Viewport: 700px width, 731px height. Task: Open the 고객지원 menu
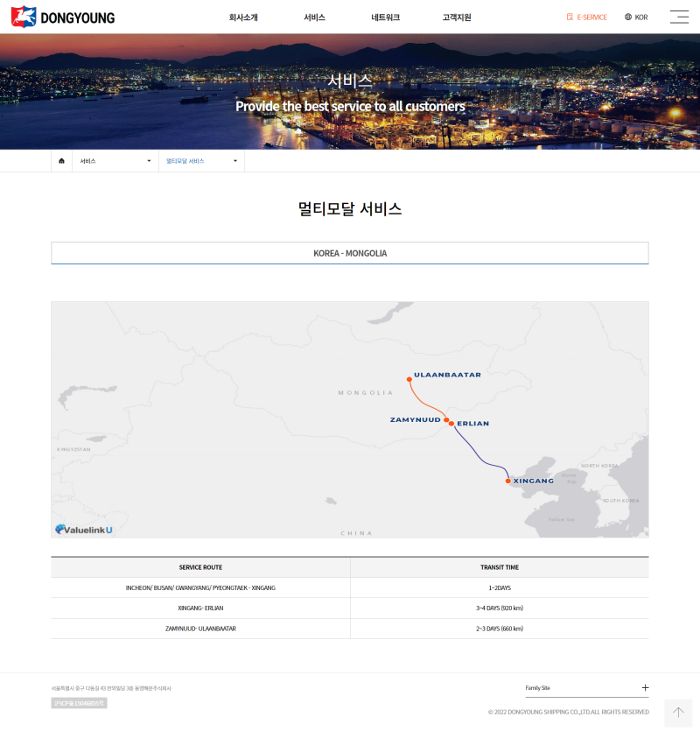[457, 18]
